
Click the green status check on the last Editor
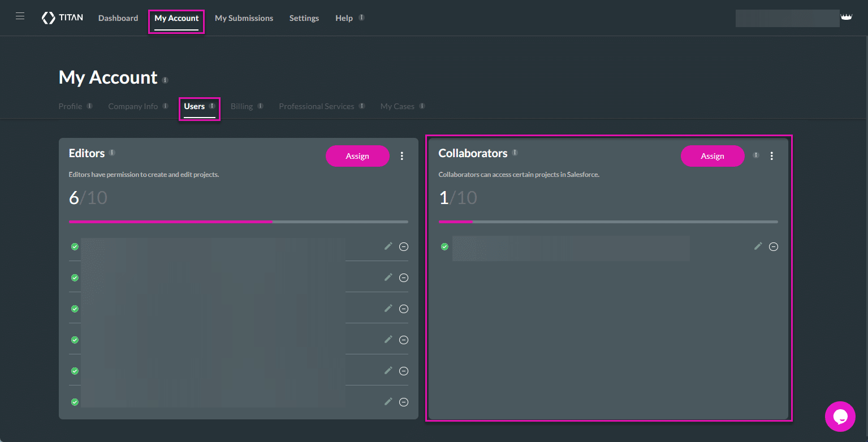pyautogui.click(x=74, y=402)
